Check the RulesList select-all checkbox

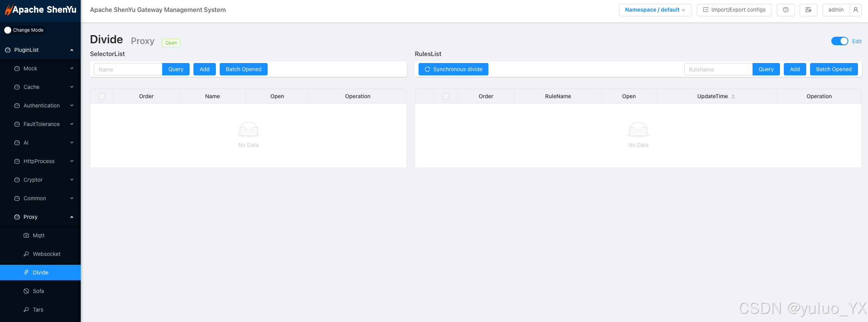(x=446, y=96)
